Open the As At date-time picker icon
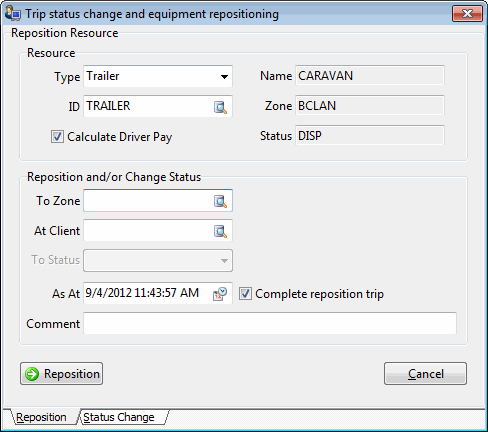The width and height of the screenshot is (488, 432). [220, 294]
